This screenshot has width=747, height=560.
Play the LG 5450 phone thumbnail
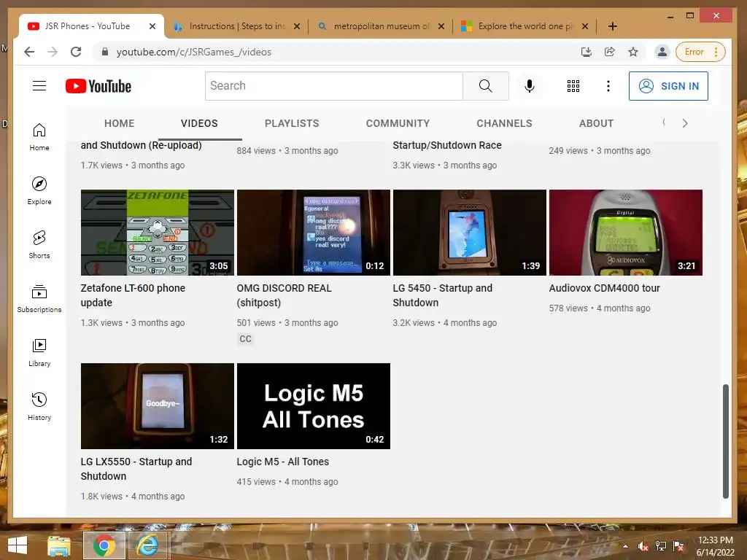[469, 233]
